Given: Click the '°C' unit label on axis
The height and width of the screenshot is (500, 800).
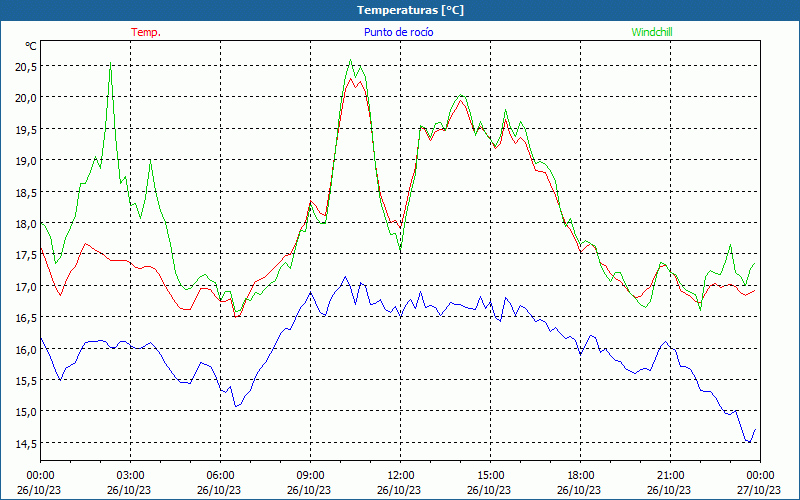Looking at the screenshot, I should tap(31, 46).
